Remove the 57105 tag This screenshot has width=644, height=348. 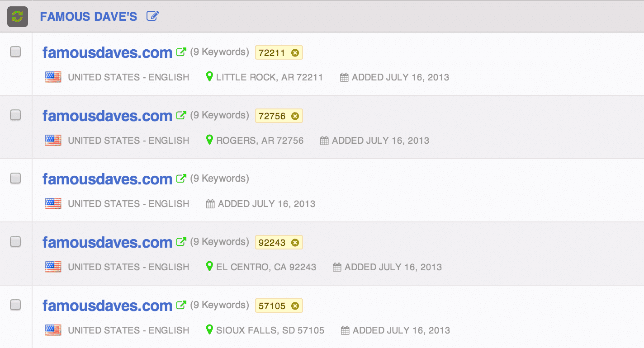pyautogui.click(x=295, y=306)
